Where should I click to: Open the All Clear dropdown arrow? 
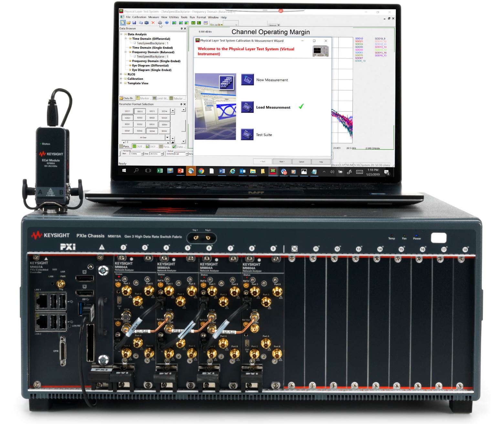point(167,137)
